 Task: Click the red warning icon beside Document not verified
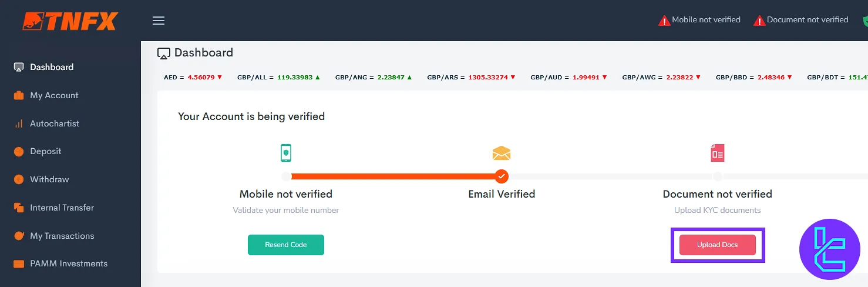759,21
